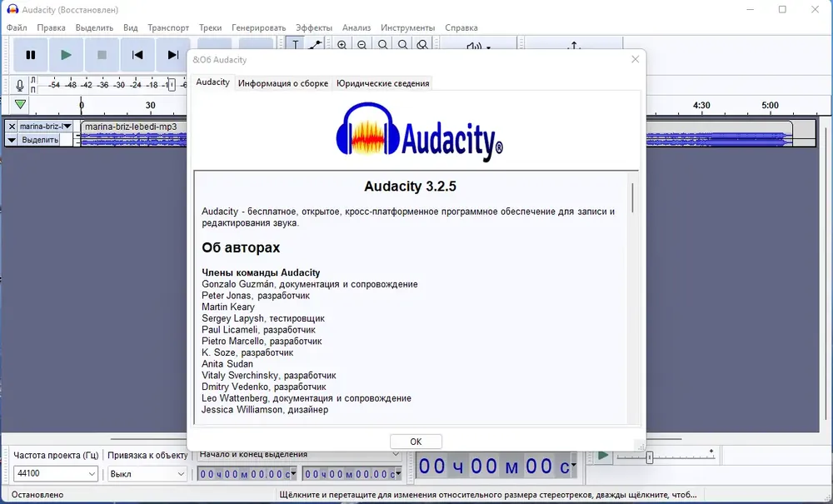Open the snap-to dropdown showing Выкл
833x504 pixels.
(147, 474)
